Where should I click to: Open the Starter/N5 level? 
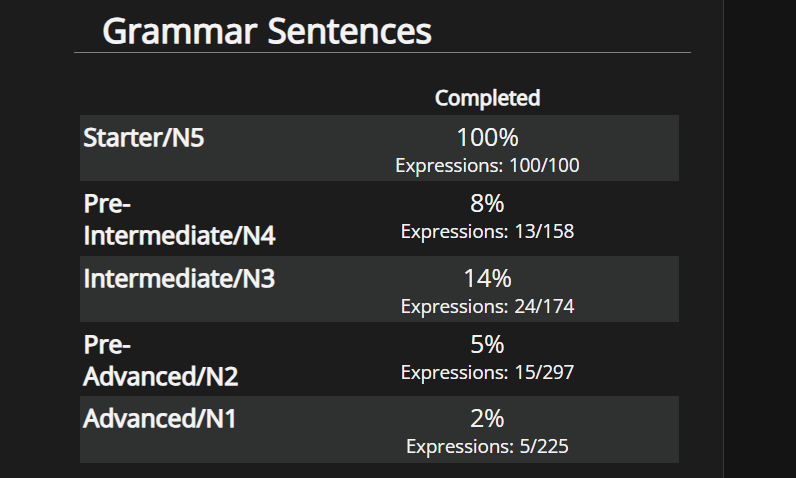(x=144, y=138)
